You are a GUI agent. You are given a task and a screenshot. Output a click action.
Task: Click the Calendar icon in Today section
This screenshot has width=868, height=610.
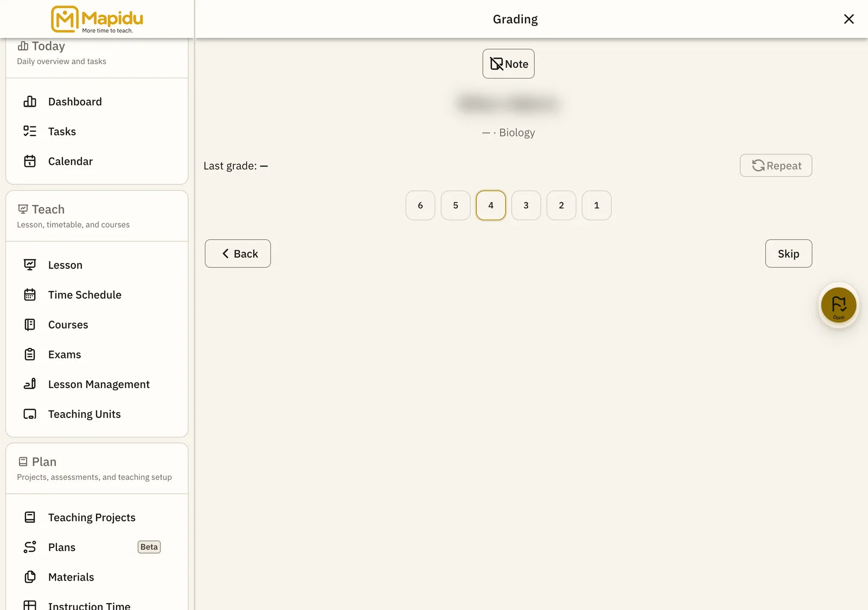(x=30, y=161)
